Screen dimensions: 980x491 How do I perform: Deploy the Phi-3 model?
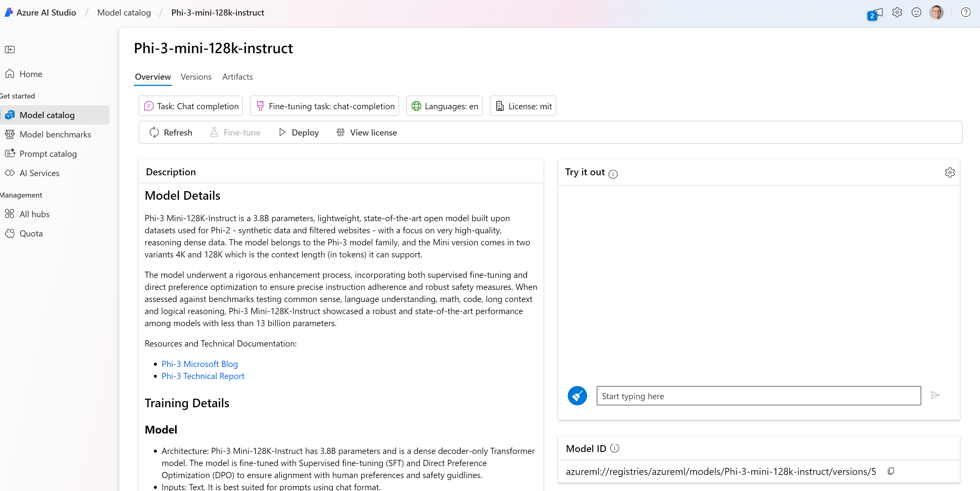pos(299,132)
